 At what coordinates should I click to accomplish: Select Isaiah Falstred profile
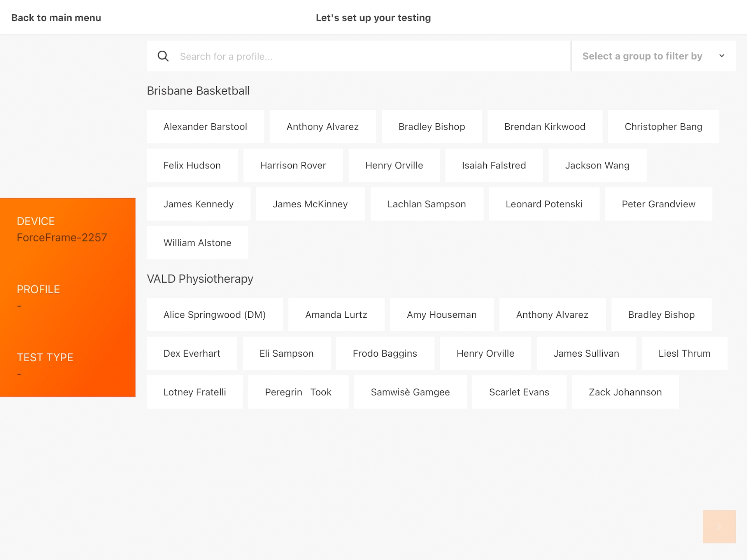pyautogui.click(x=494, y=165)
